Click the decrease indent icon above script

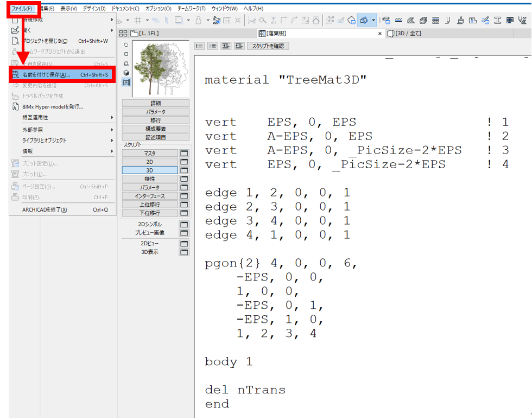click(x=239, y=46)
